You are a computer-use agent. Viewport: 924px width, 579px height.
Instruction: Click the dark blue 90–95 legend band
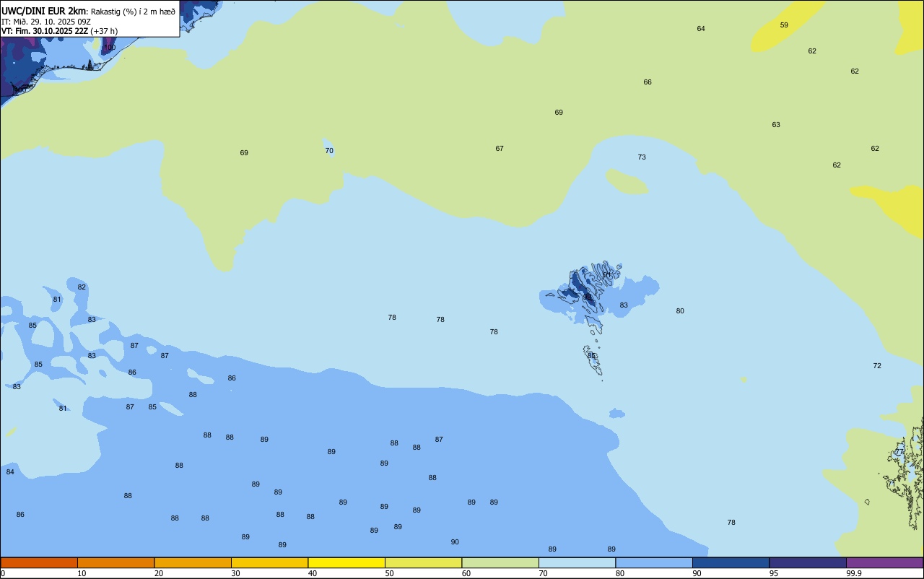[731, 562]
